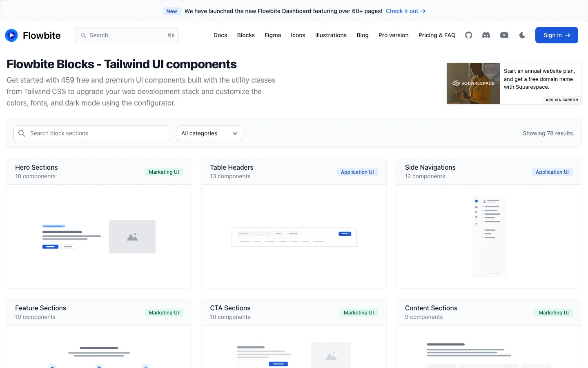
Task: Click the 'Showing 78 results.' text
Action: click(548, 133)
